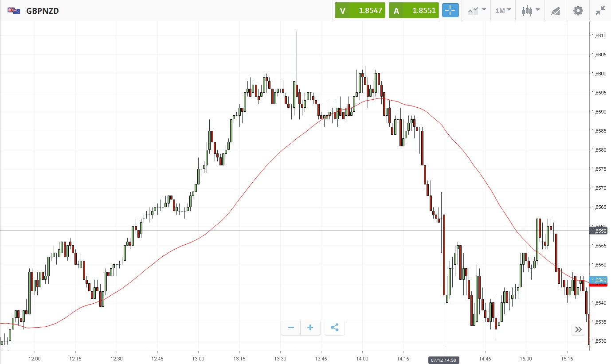Click the GBPNZD flag icon
The image size is (611, 364).
point(13,11)
